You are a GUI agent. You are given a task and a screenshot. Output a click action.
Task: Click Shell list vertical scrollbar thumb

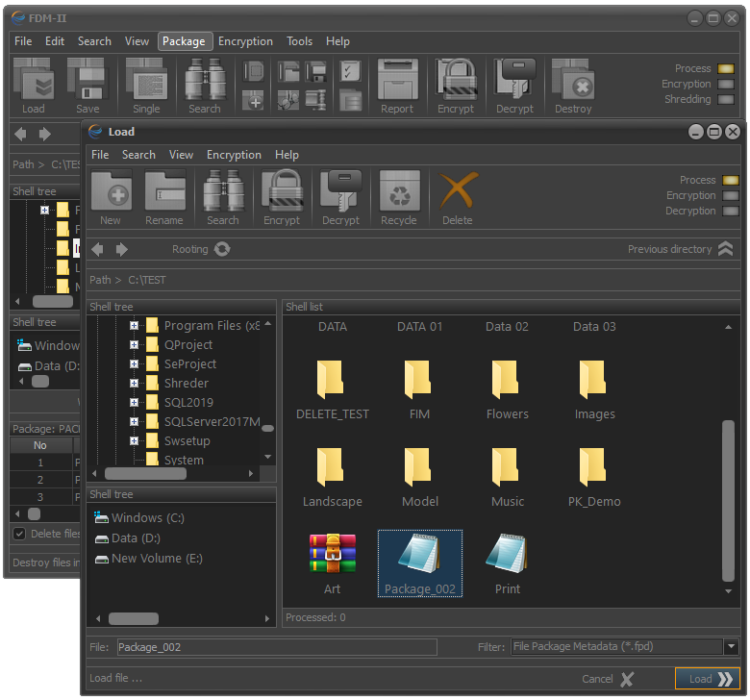pyautogui.click(x=728, y=500)
